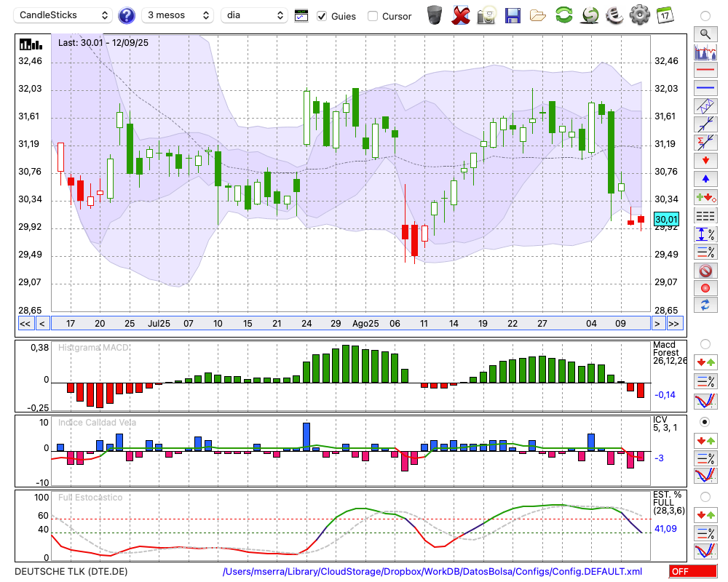
Task: Click the 30,01 current price label
Action: pyautogui.click(x=666, y=219)
